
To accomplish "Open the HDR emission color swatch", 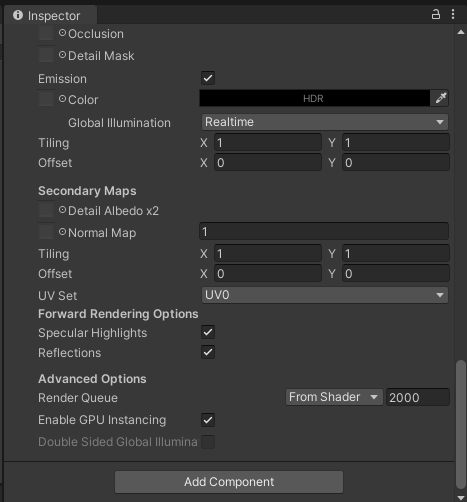I will click(x=315, y=98).
